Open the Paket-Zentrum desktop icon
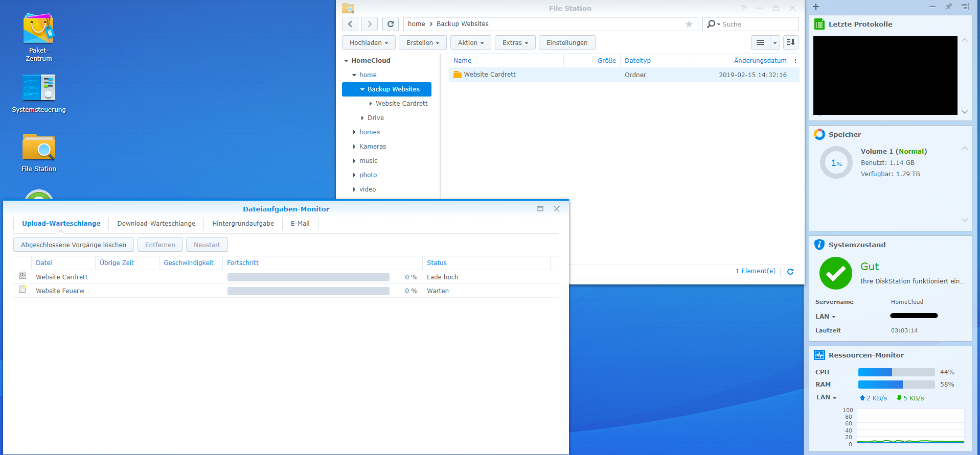 [x=38, y=37]
